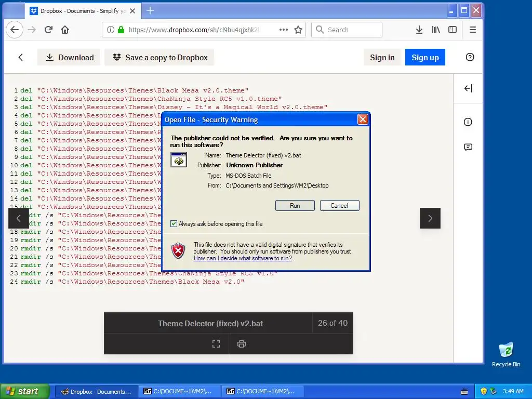The width and height of the screenshot is (532, 399).
Task: Click the red shield warning icon in dialog
Action: click(x=179, y=251)
